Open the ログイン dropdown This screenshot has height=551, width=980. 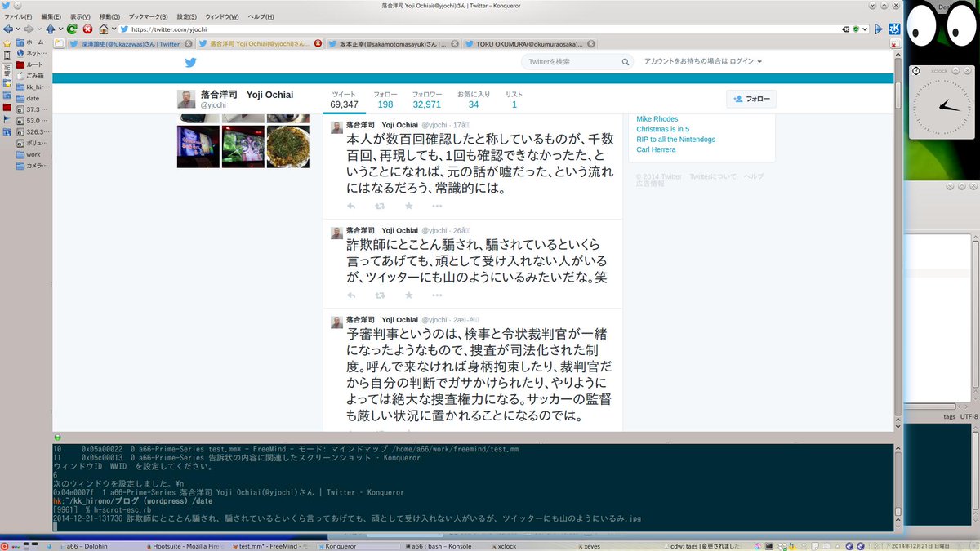[746, 62]
